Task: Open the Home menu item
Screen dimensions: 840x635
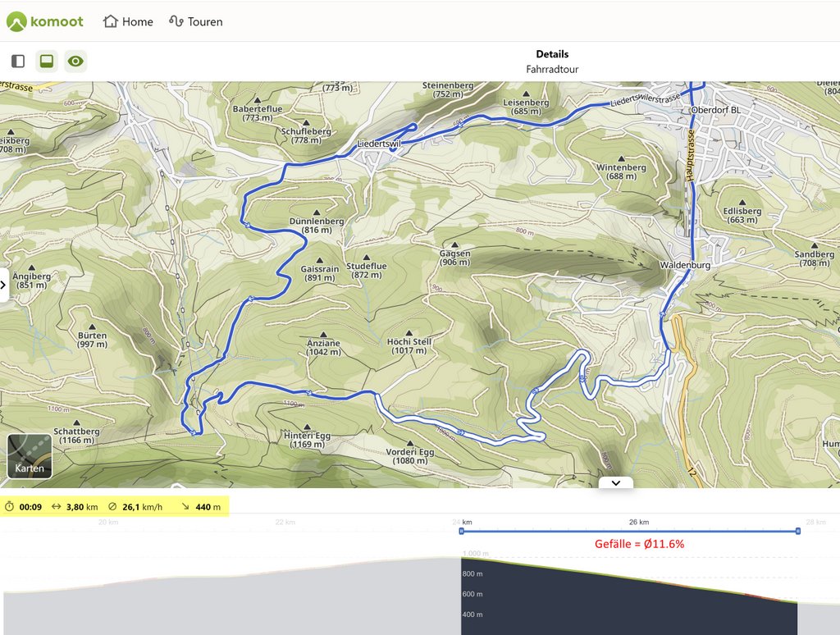Action: click(x=128, y=21)
